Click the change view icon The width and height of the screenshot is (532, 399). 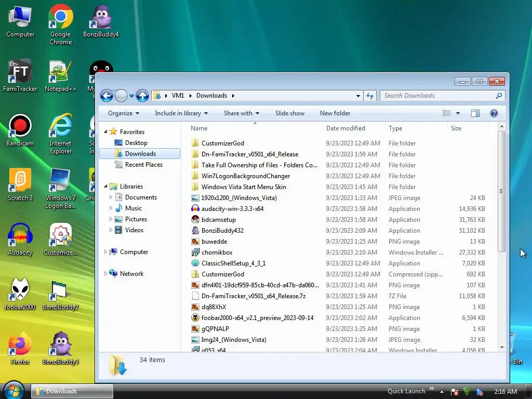[x=446, y=113]
